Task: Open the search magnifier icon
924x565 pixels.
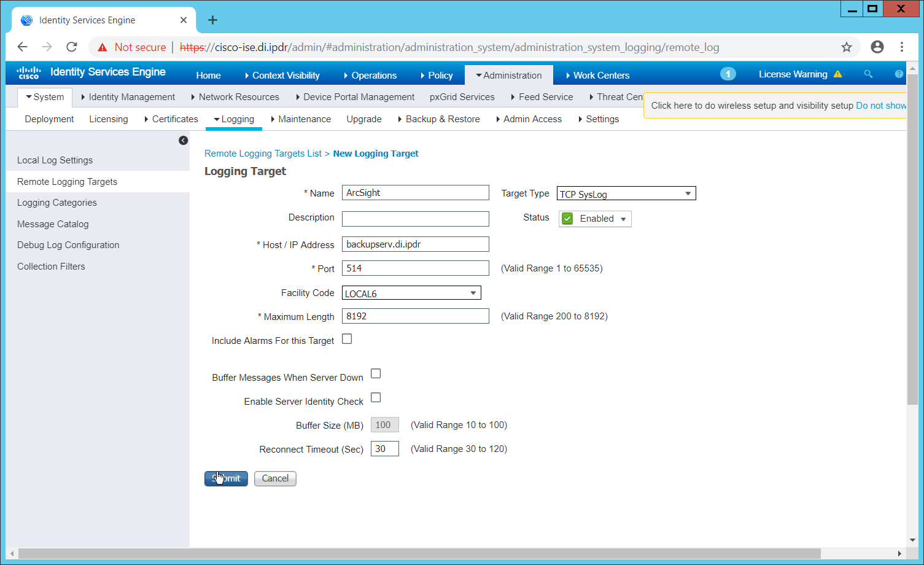Action: point(868,74)
